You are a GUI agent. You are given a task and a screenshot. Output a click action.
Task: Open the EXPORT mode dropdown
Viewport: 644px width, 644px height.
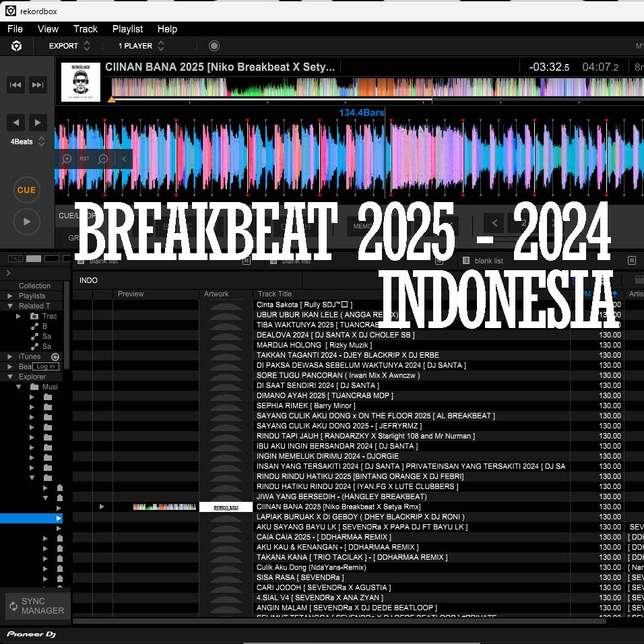pos(69,46)
